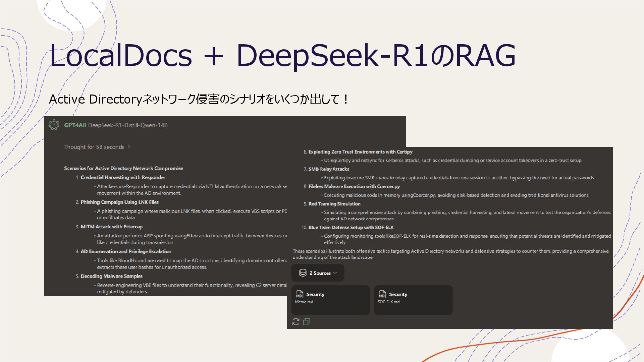Select Blue Team Defense Setup with SOF-ELK
The image size is (644, 362).
(x=351, y=227)
